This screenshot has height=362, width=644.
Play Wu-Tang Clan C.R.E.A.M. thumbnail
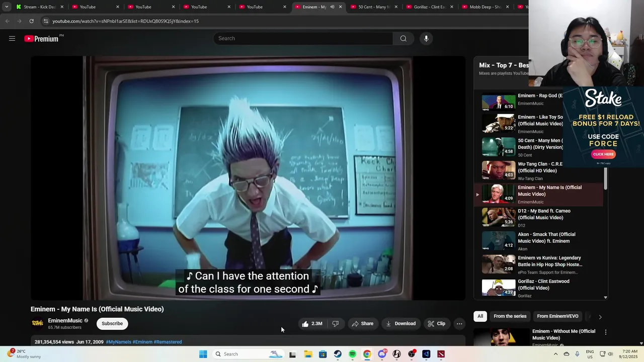tap(499, 170)
